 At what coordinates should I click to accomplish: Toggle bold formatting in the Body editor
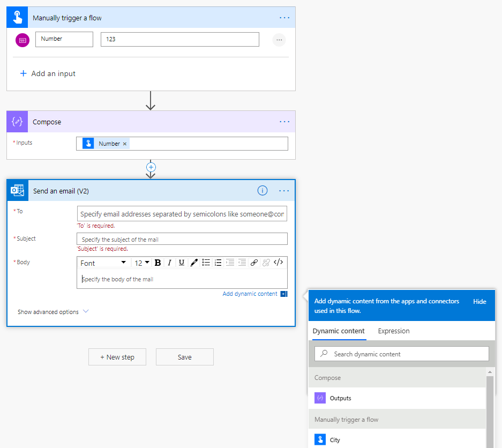pyautogui.click(x=158, y=263)
